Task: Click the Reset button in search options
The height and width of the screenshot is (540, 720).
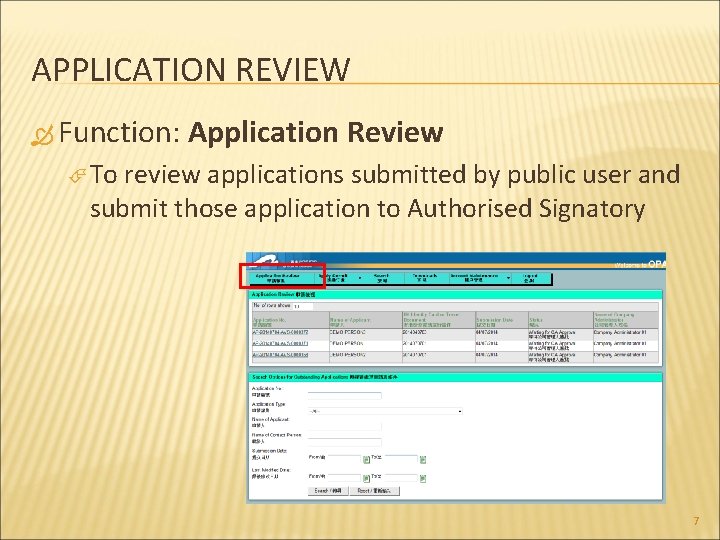Action: coord(374,491)
